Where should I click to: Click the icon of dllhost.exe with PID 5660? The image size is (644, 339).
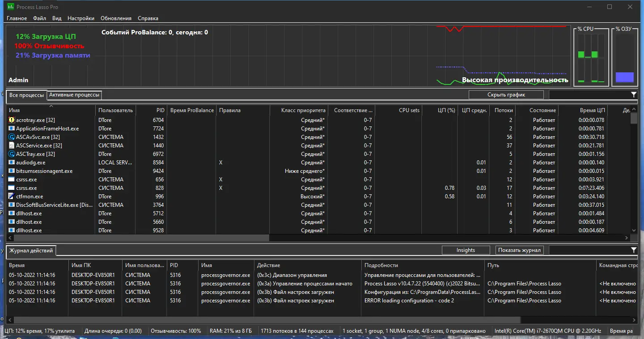pos(12,222)
